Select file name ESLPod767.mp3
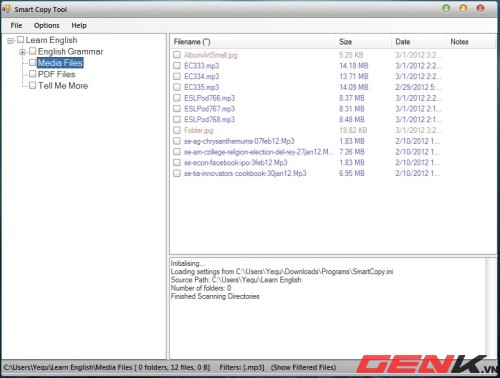 coord(209,109)
